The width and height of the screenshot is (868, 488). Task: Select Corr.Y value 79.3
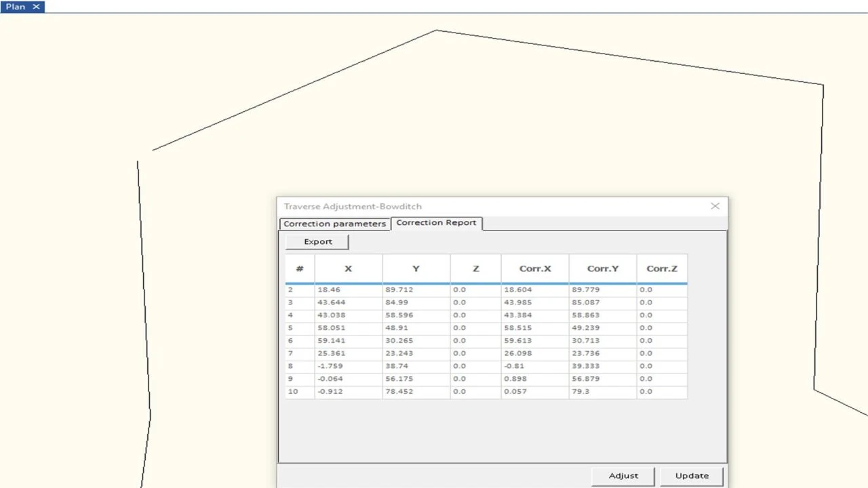[x=603, y=392]
